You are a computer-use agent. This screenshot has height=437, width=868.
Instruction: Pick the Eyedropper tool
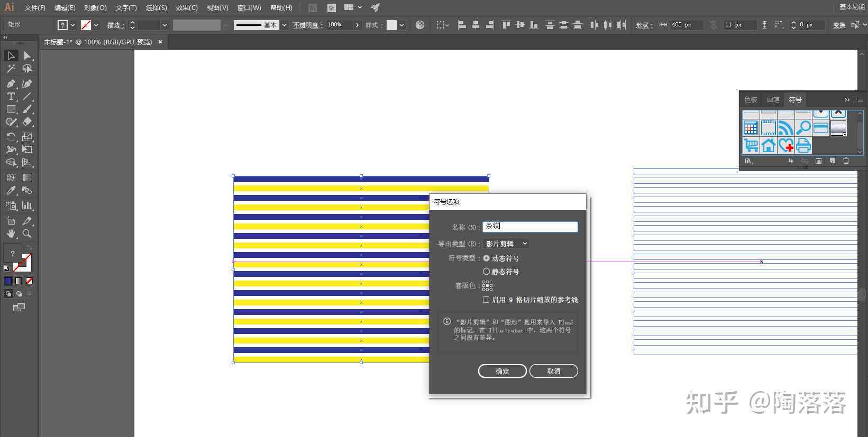pyautogui.click(x=11, y=191)
